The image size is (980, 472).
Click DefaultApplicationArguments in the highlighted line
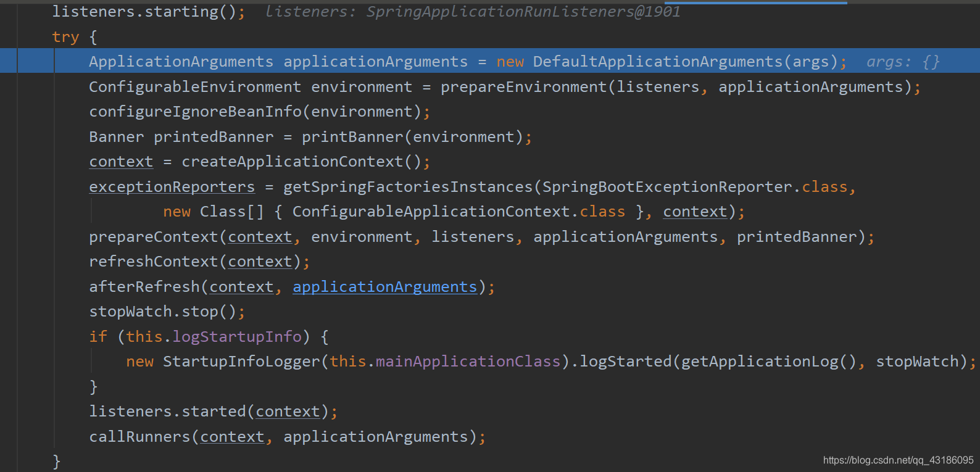coord(658,62)
